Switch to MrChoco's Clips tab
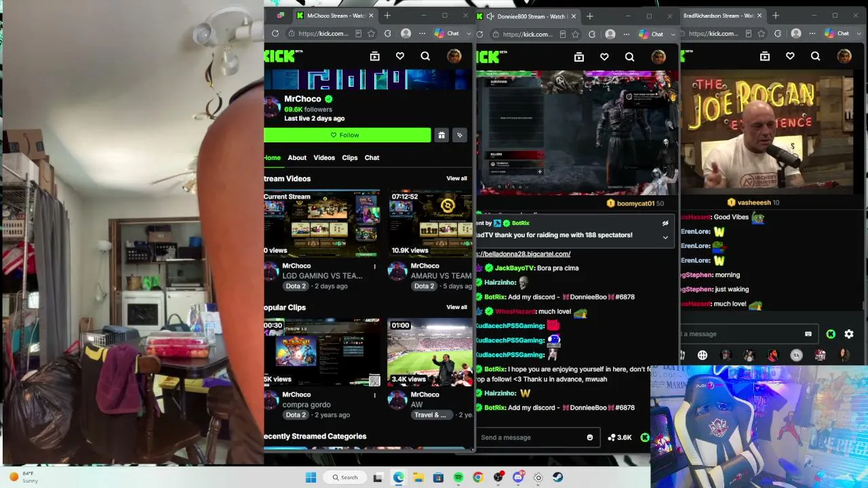Image resolution: width=868 pixels, height=488 pixels. [x=350, y=157]
